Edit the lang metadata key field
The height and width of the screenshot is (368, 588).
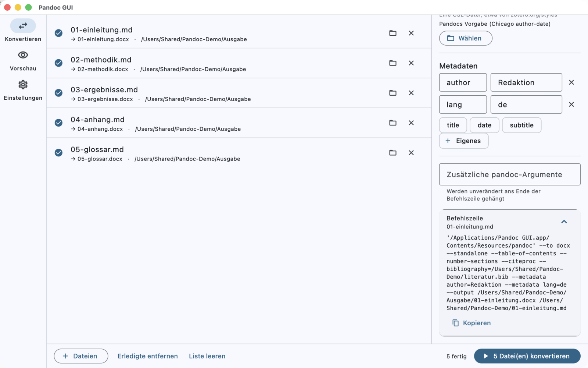coord(463,105)
